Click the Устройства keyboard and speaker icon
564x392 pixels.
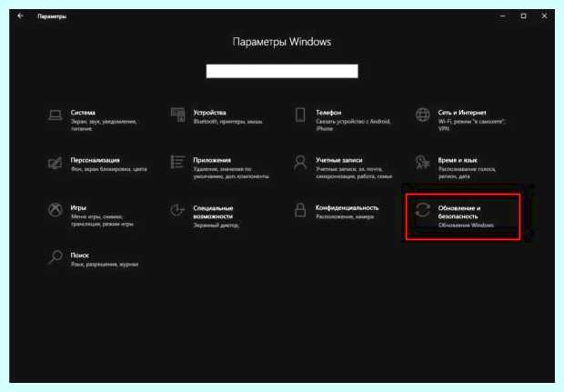click(177, 116)
